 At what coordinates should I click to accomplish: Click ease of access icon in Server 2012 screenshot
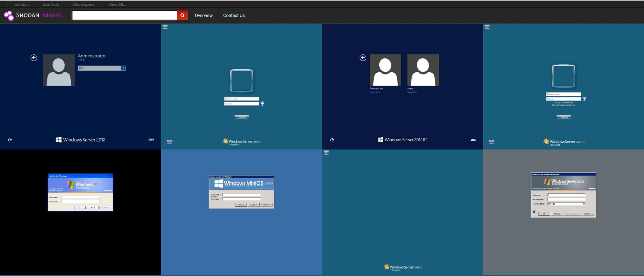(x=10, y=140)
